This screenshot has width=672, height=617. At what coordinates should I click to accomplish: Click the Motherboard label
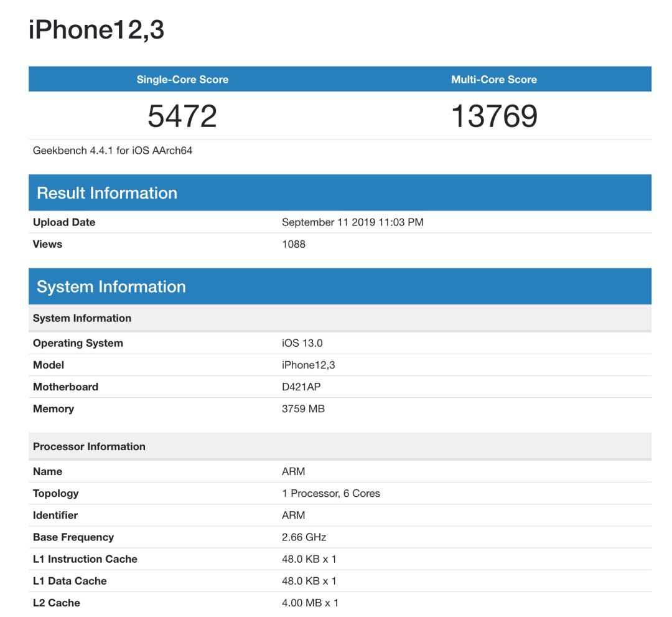pos(65,387)
